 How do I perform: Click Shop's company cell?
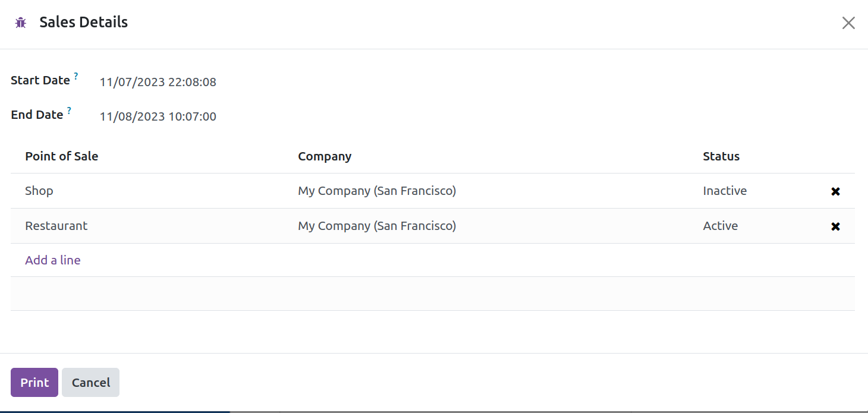click(377, 191)
